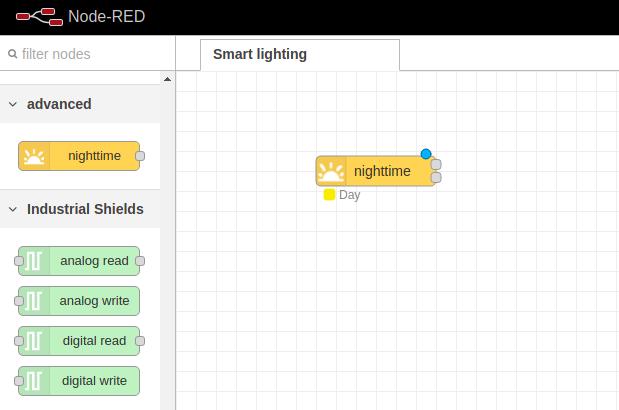Click the blue changed indicator on nighttime node
The image size is (619, 410).
click(x=426, y=154)
